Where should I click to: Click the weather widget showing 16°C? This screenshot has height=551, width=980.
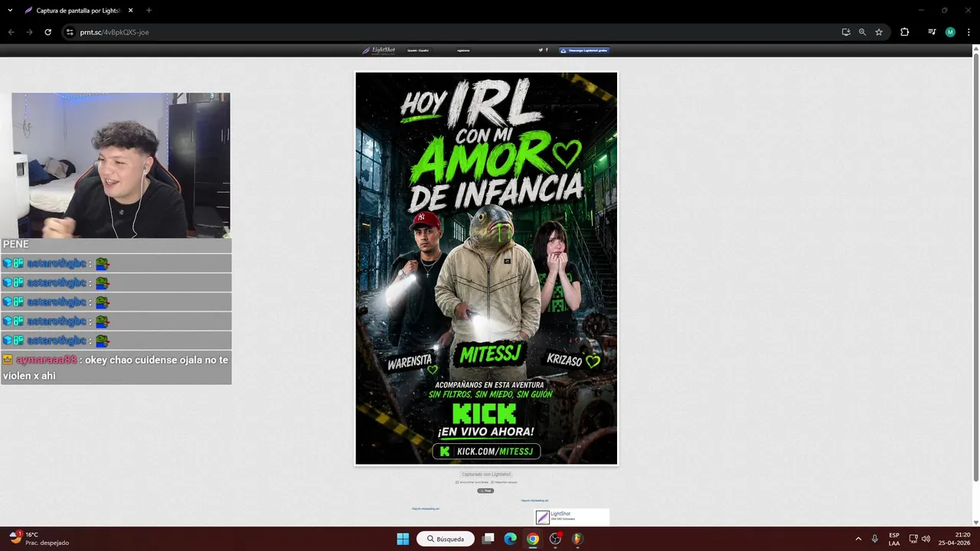pos(38,538)
